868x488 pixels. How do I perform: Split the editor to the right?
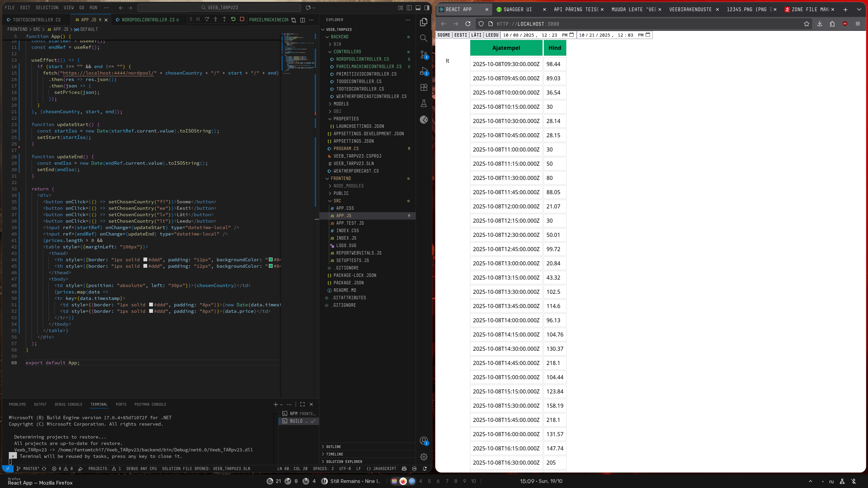tap(302, 20)
